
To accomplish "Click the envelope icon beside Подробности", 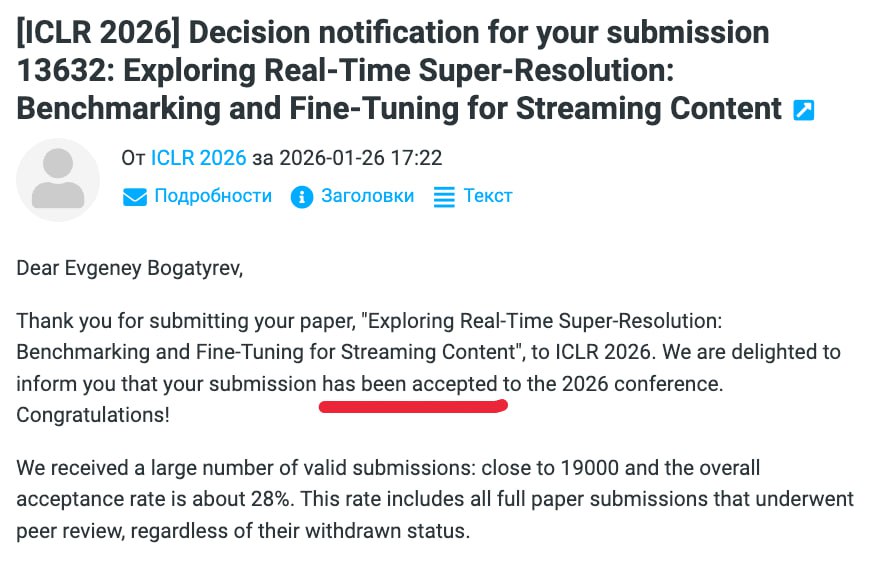I will tap(135, 196).
